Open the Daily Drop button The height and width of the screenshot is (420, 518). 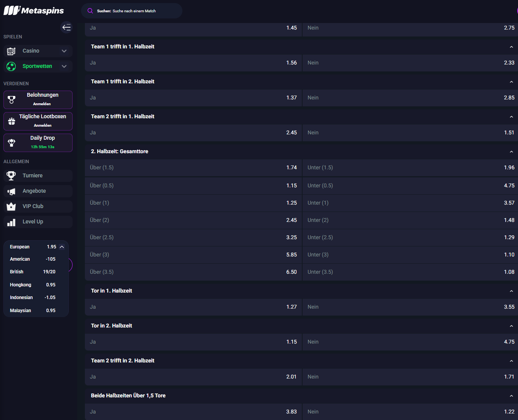click(x=38, y=143)
